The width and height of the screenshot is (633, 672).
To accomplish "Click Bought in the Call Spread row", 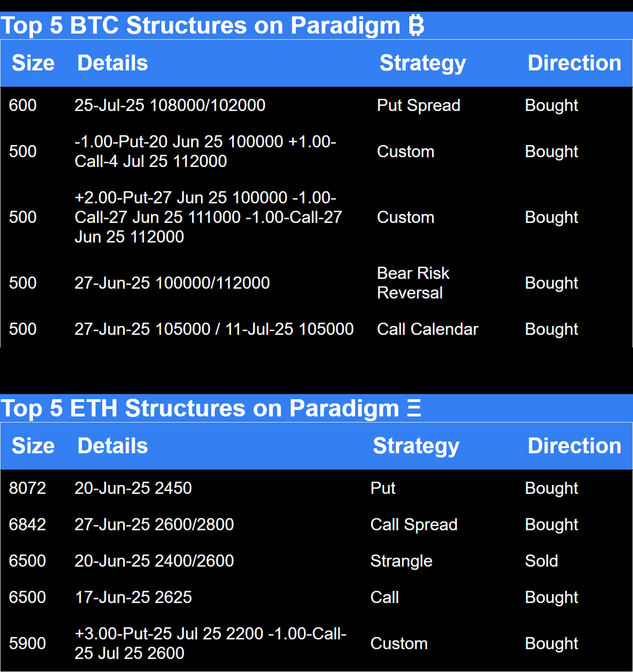I will pos(551,524).
